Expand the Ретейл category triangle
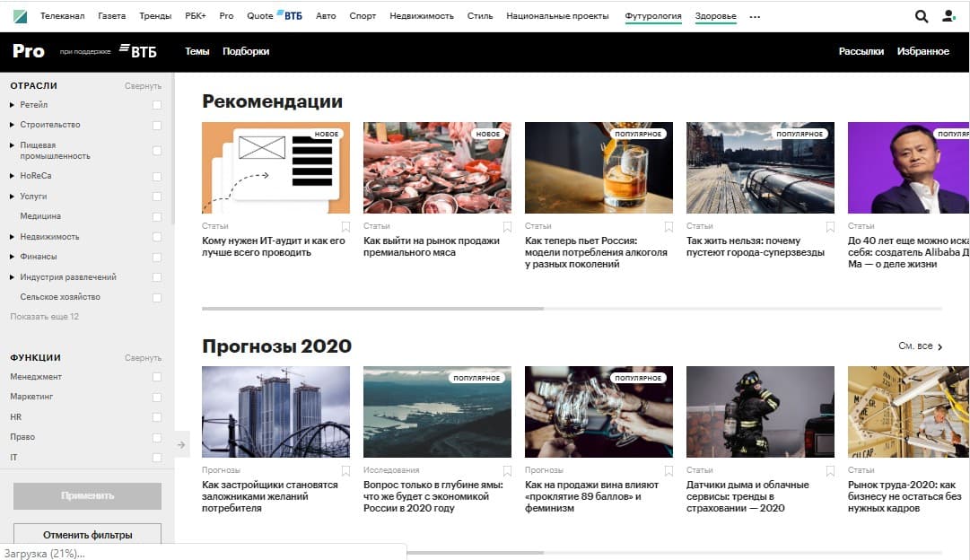The height and width of the screenshot is (560, 970). tap(12, 105)
